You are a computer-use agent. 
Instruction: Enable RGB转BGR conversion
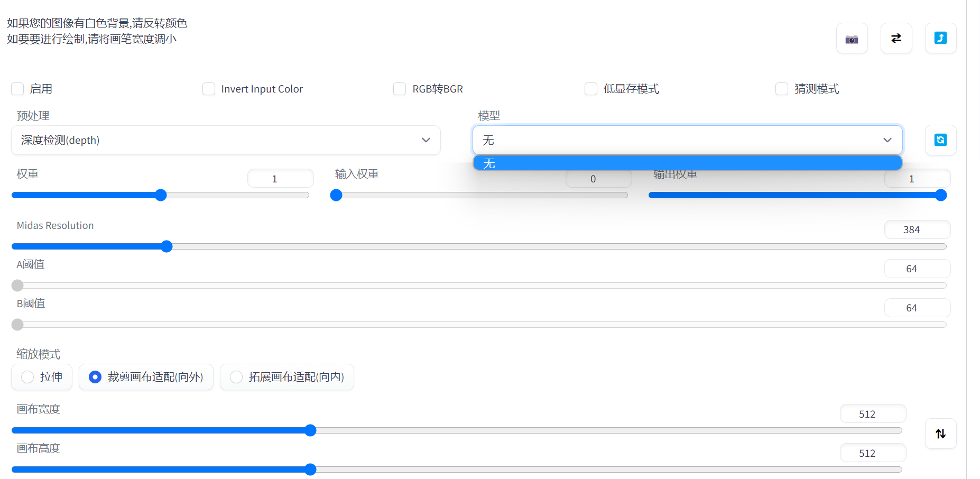coord(400,89)
